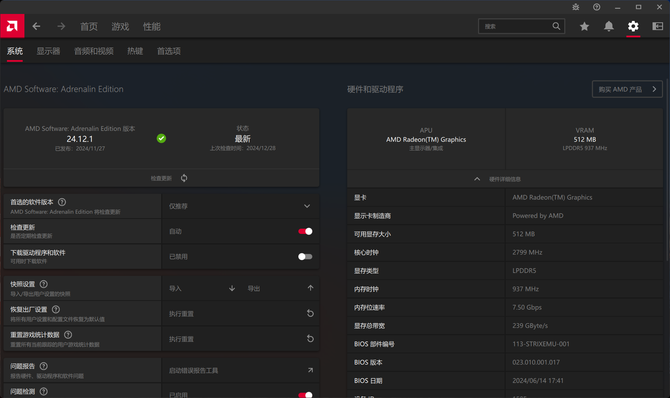This screenshot has width=670, height=398.
Task: Open the 游戏 menu
Action: (120, 27)
